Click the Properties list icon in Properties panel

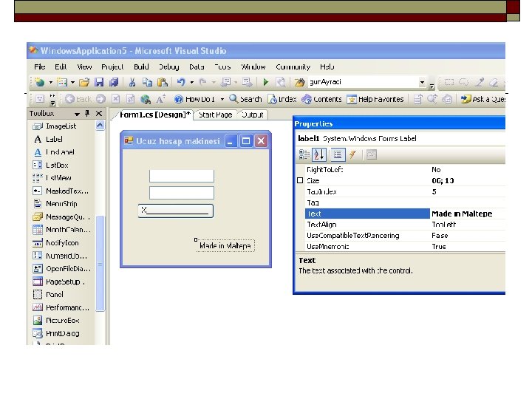(x=338, y=154)
